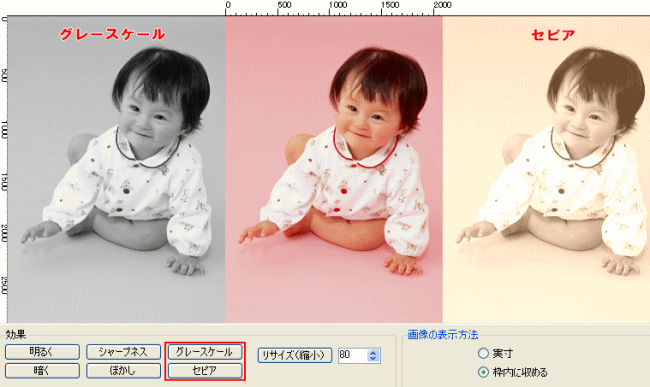Click the 1500 mark on horizontal ruler
Image resolution: width=650 pixels, height=387 pixels.
pyautogui.click(x=390, y=5)
